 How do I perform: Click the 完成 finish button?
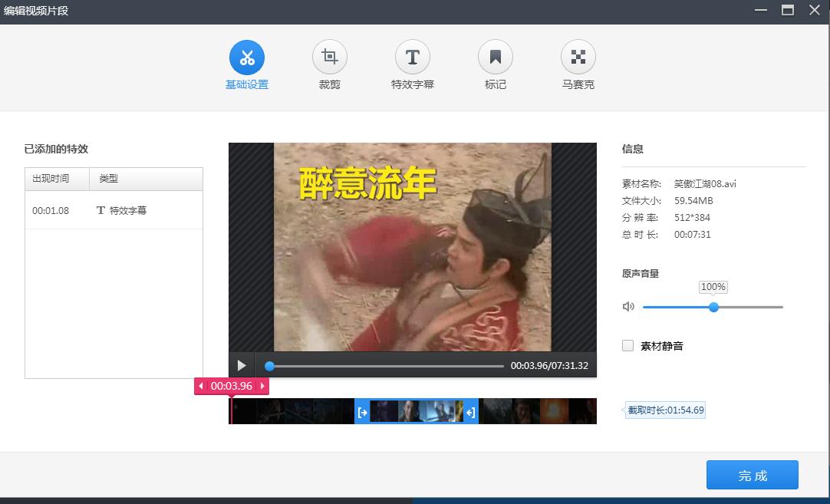click(753, 475)
